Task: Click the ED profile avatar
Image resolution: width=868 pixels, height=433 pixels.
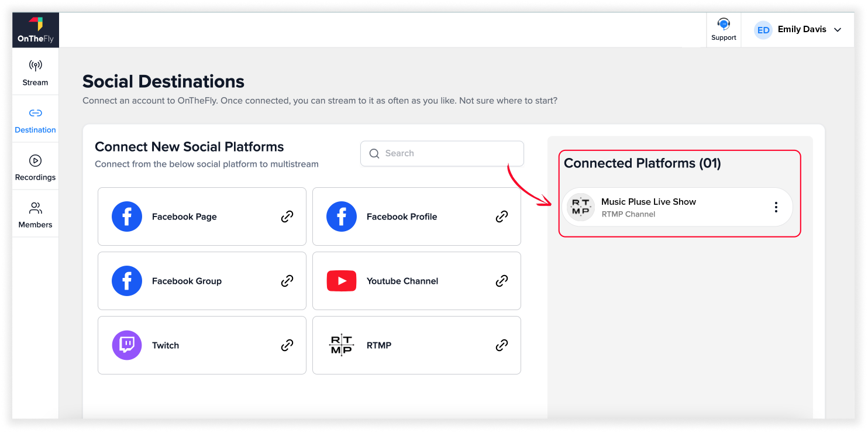Action: pyautogui.click(x=763, y=30)
